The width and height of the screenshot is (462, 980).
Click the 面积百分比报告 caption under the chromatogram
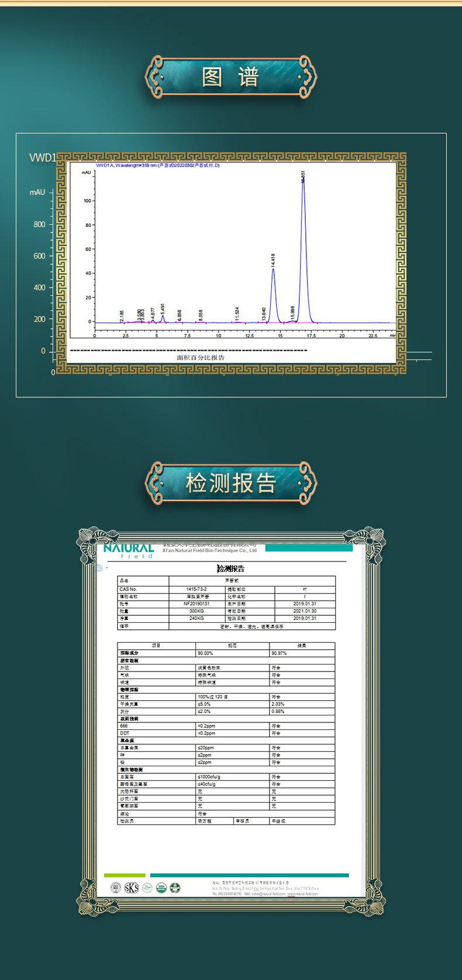coord(201,357)
